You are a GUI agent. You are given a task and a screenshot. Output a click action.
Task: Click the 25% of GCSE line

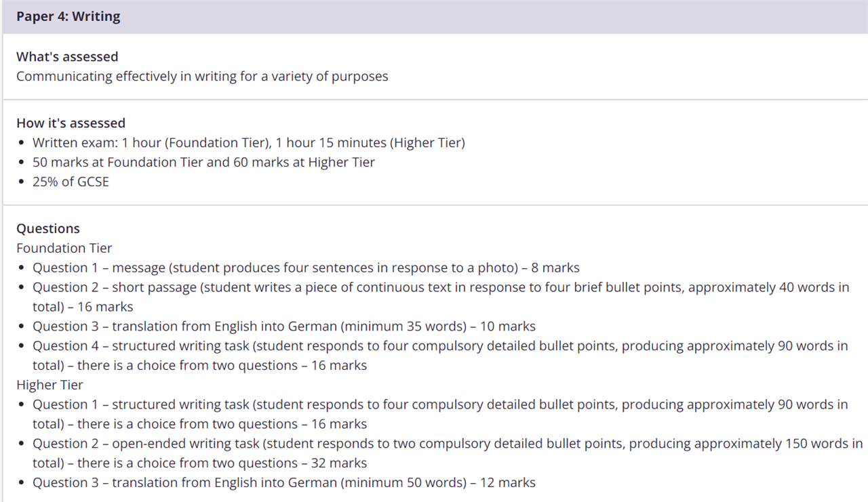(71, 182)
